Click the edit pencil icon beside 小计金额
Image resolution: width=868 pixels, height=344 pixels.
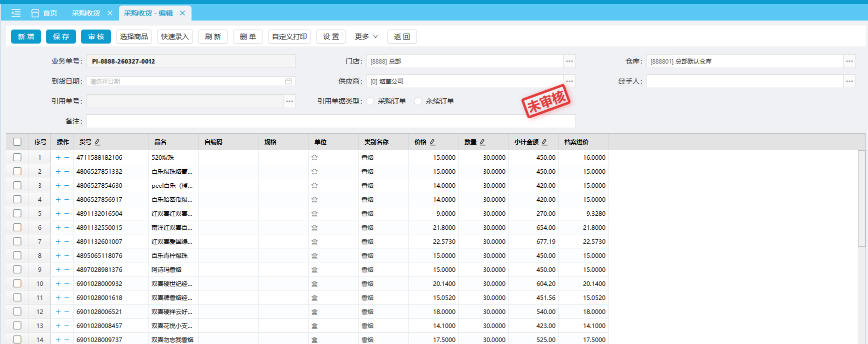pyautogui.click(x=544, y=142)
